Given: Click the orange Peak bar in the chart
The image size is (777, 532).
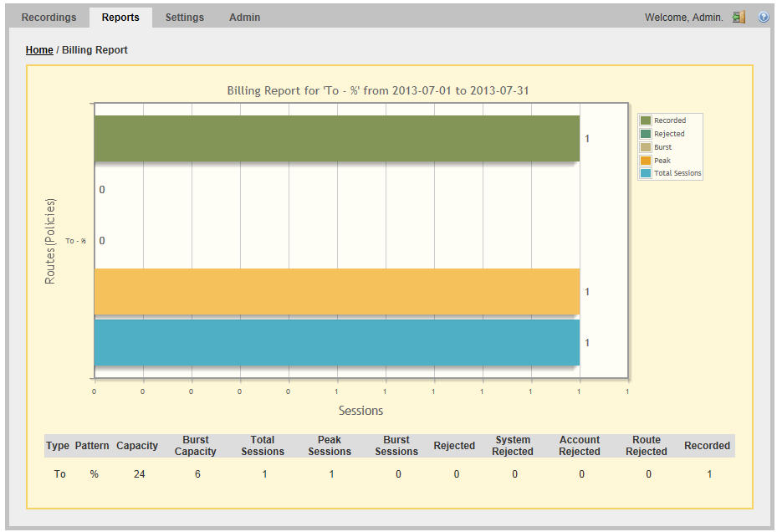Looking at the screenshot, I should [335, 290].
